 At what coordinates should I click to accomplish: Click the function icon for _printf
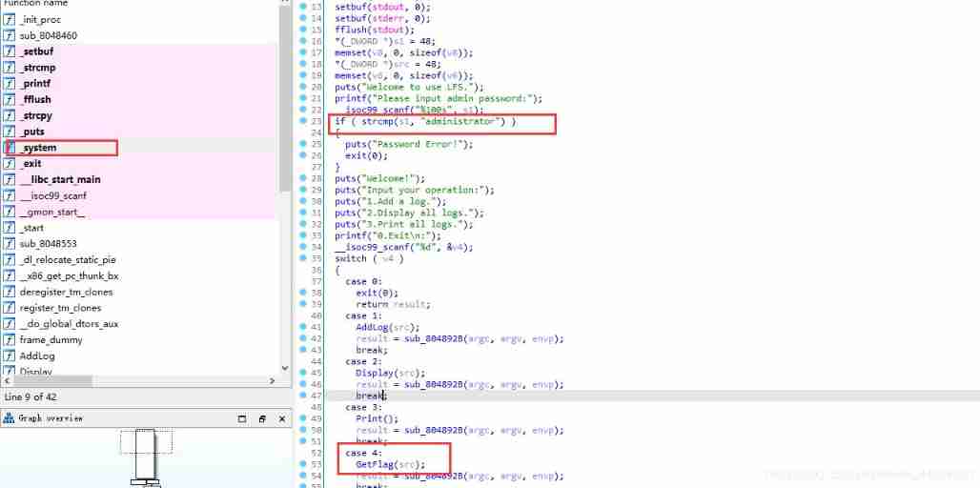pyautogui.click(x=10, y=83)
